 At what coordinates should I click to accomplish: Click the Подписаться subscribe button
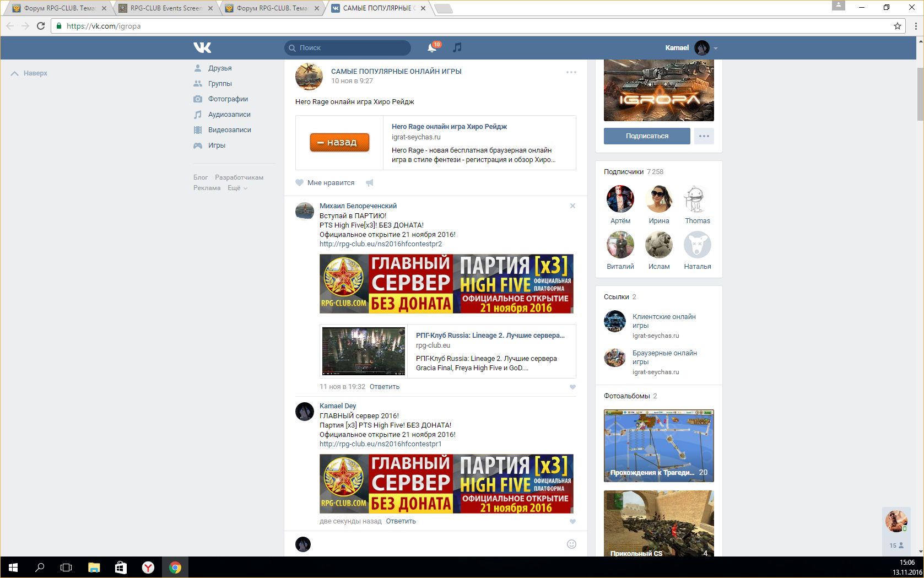647,136
